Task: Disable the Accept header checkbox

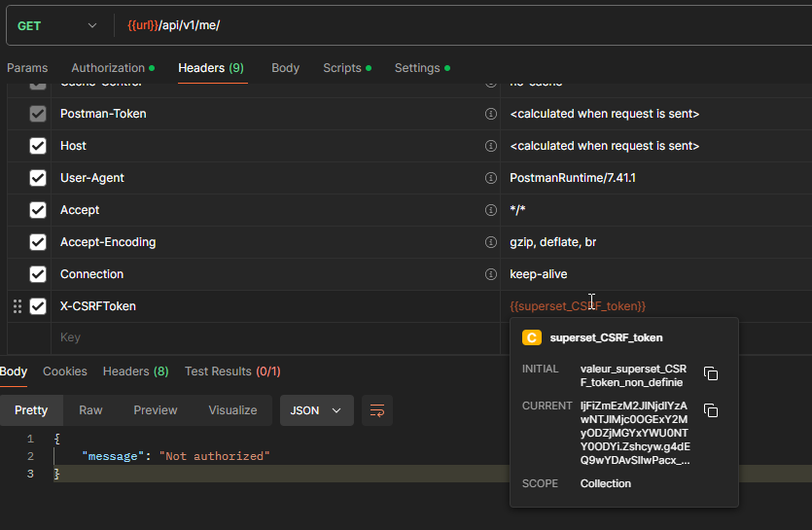Action: point(38,210)
